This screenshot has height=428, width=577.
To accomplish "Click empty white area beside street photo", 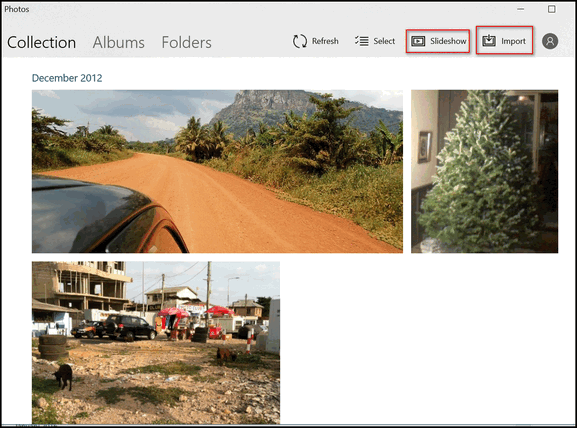I will [420, 342].
